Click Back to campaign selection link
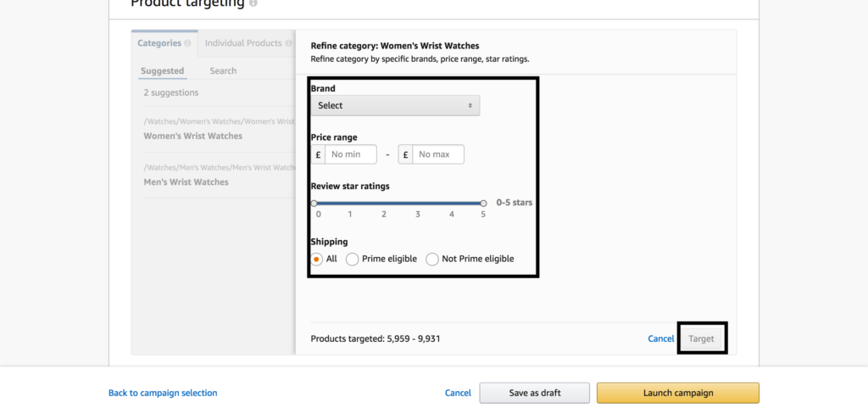The height and width of the screenshot is (419, 868). pyautogui.click(x=163, y=393)
